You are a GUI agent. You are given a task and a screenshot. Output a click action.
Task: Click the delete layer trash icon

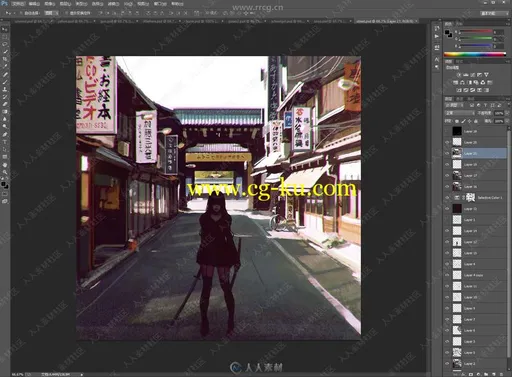point(501,374)
